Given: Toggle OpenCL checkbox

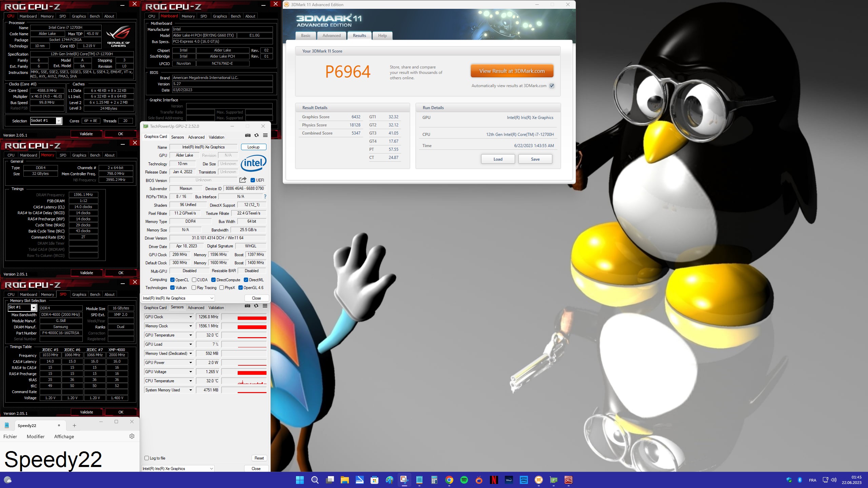Looking at the screenshot, I should [172, 280].
